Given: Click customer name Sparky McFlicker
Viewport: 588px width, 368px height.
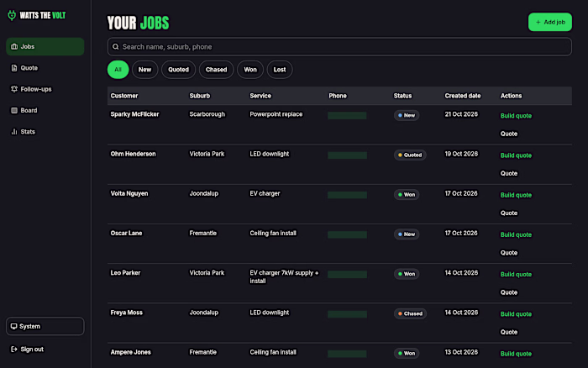Looking at the screenshot, I should (134, 114).
